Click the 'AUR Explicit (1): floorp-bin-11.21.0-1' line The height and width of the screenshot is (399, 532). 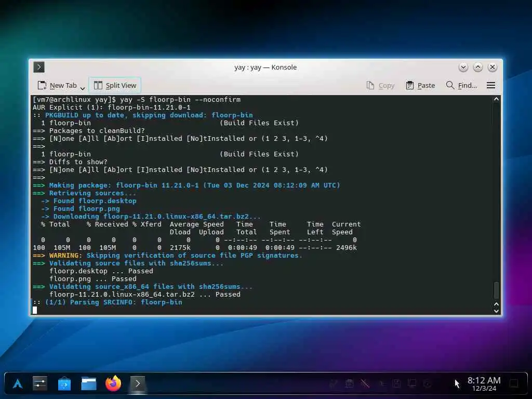click(x=112, y=107)
